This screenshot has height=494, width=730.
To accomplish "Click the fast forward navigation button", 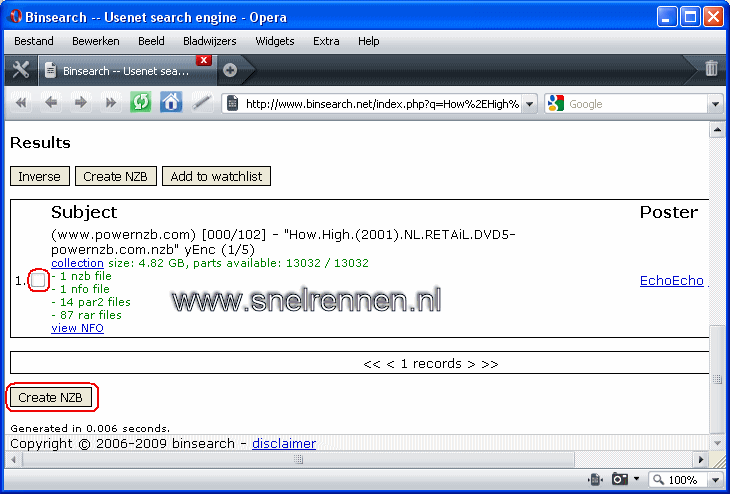I will 110,103.
